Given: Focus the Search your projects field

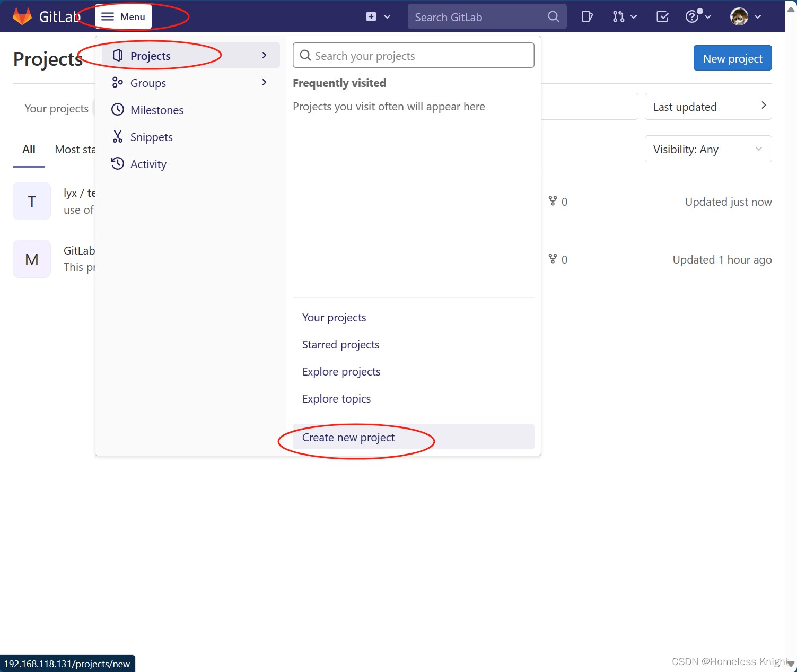Looking at the screenshot, I should point(414,55).
